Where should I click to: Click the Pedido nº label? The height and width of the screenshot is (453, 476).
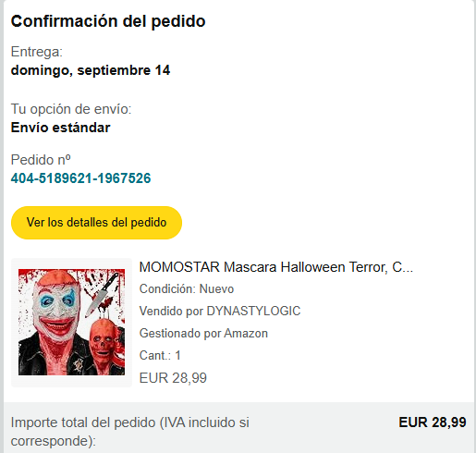point(41,160)
